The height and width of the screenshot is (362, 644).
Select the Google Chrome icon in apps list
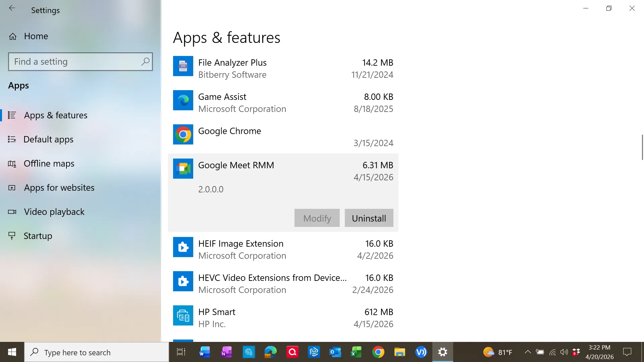coord(183,134)
